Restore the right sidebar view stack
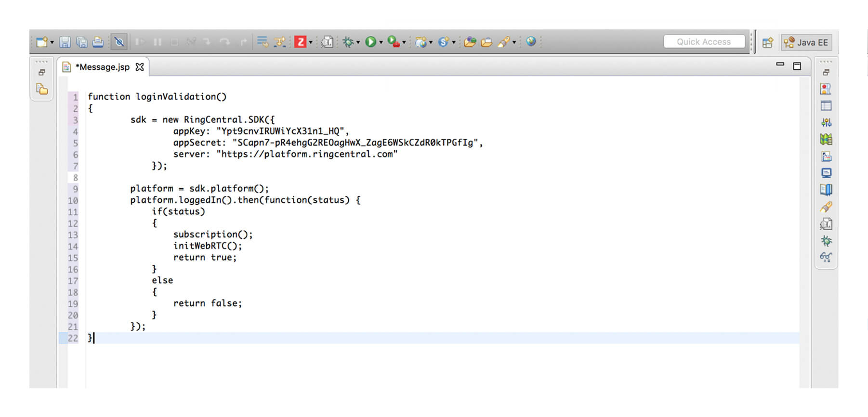The width and height of the screenshot is (868, 417). 826,73
